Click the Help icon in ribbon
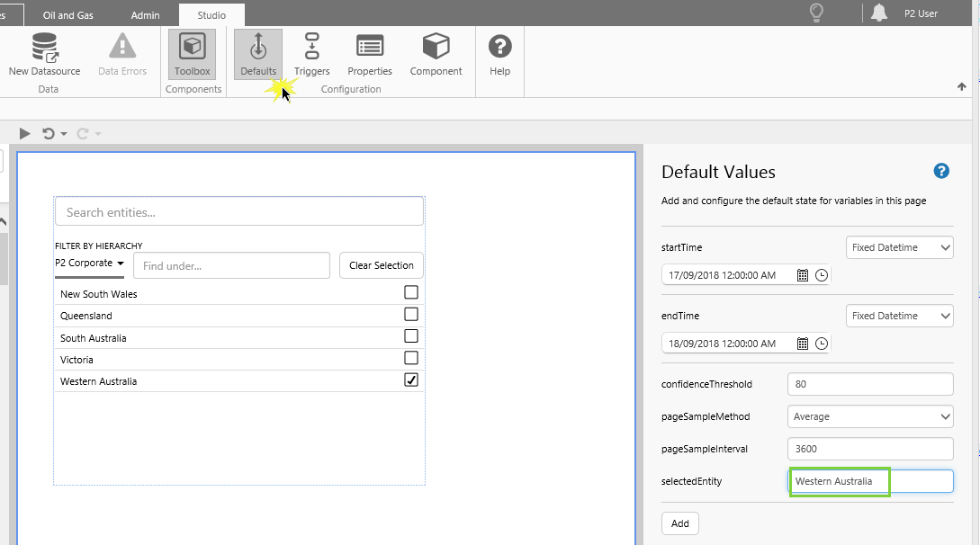 point(499,54)
